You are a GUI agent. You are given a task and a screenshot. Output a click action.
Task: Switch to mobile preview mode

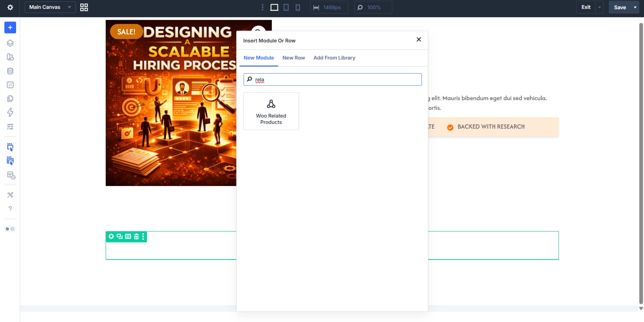(x=298, y=7)
